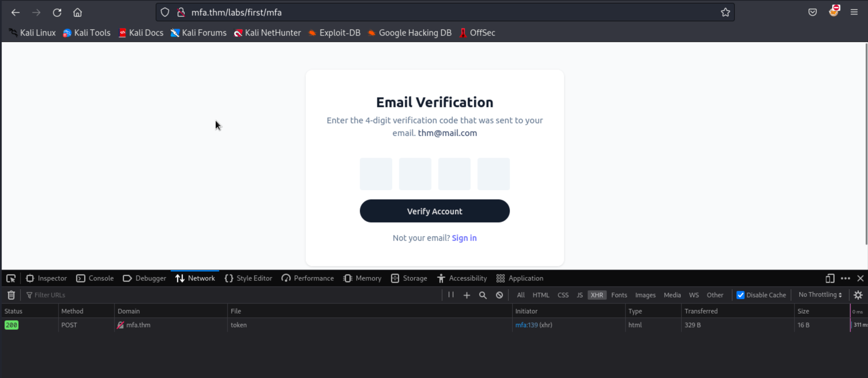
Task: Open network search magnifier icon
Action: pyautogui.click(x=482, y=295)
